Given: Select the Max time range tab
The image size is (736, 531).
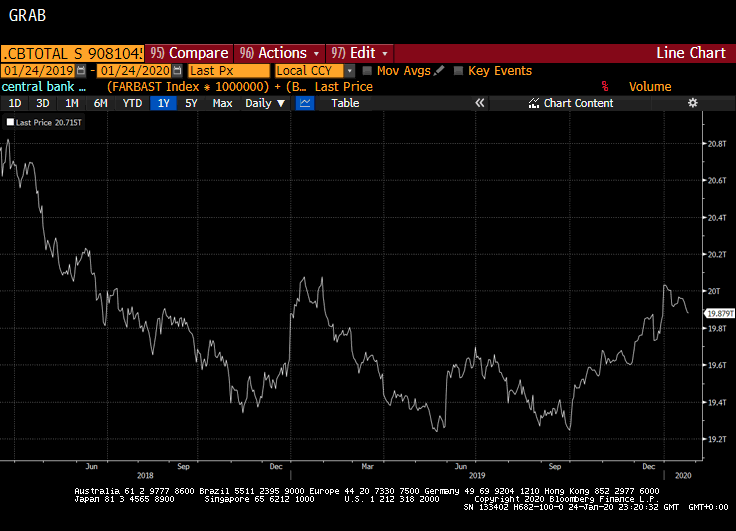Looking at the screenshot, I should 222,103.
